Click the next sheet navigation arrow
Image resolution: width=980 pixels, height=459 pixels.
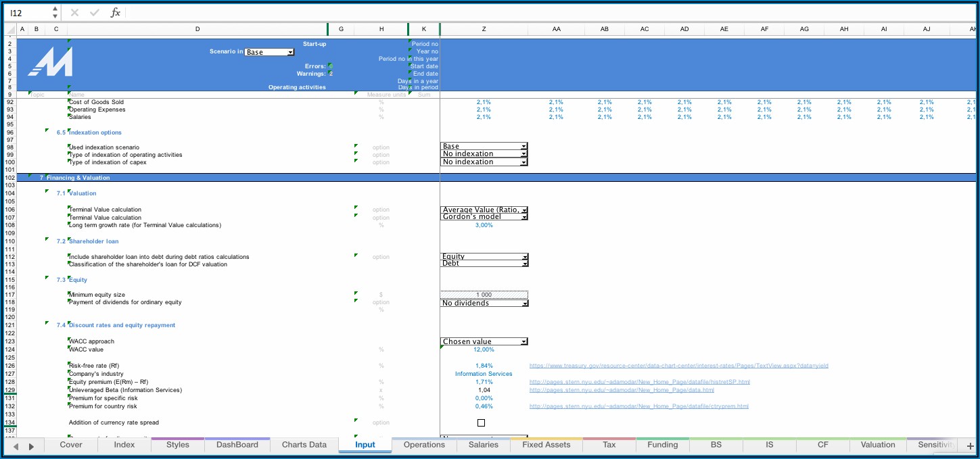point(31,446)
